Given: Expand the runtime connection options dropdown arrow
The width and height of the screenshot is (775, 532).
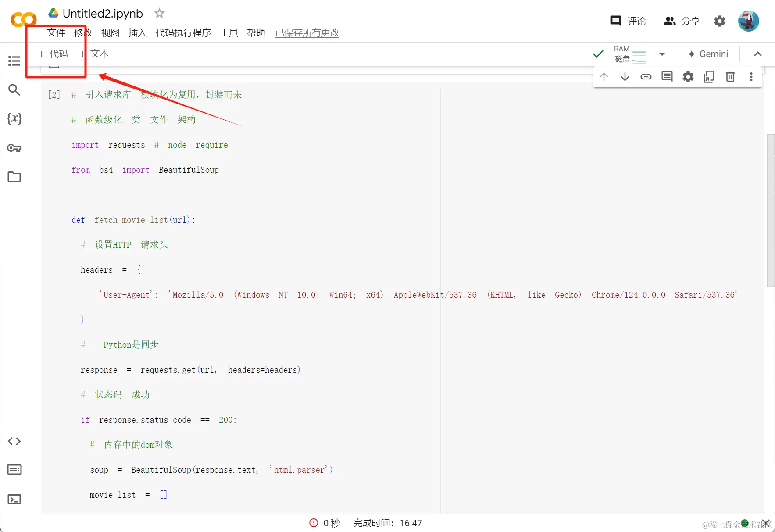Looking at the screenshot, I should tap(662, 54).
